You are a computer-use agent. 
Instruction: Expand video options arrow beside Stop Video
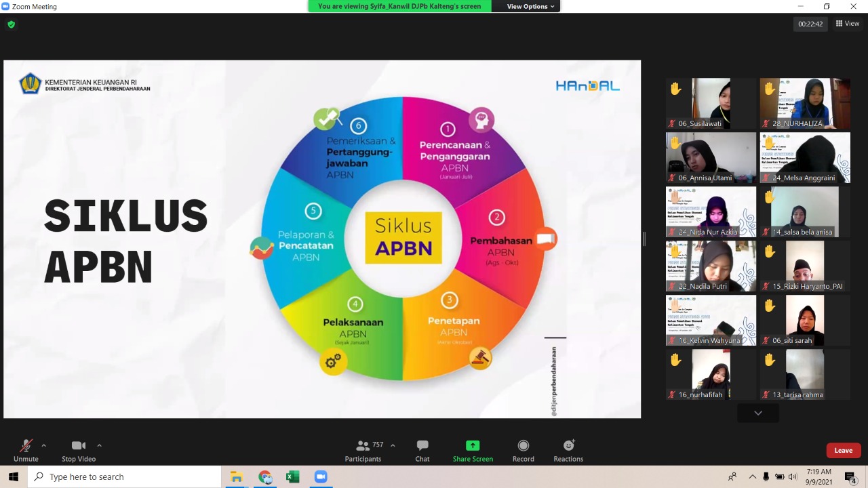pyautogui.click(x=99, y=445)
